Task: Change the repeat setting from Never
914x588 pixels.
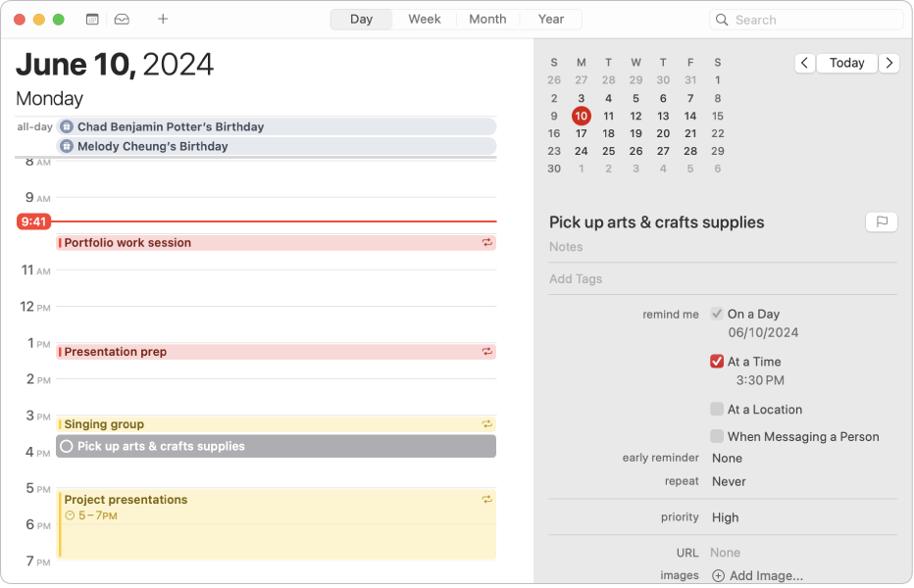Action: tap(728, 481)
